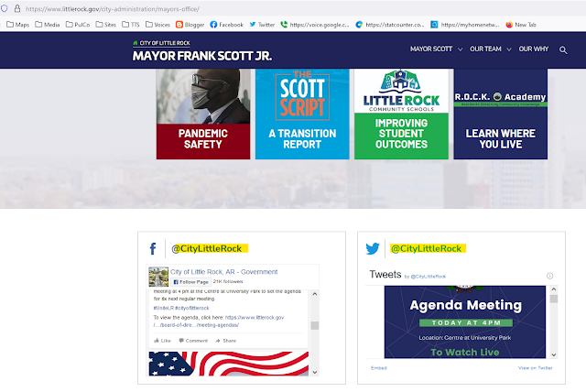The image size is (586, 392).
Task: Click the Agenda Meeting tweet image
Action: [465, 322]
